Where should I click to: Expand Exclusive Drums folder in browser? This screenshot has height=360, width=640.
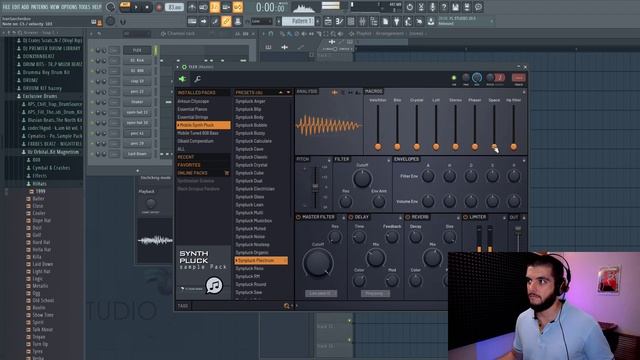(x=40, y=96)
